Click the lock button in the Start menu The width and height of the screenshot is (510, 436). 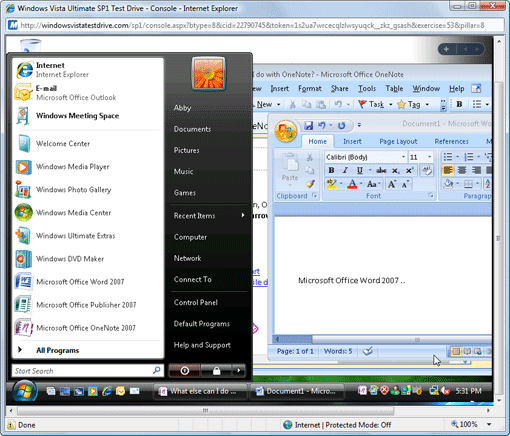pos(216,370)
